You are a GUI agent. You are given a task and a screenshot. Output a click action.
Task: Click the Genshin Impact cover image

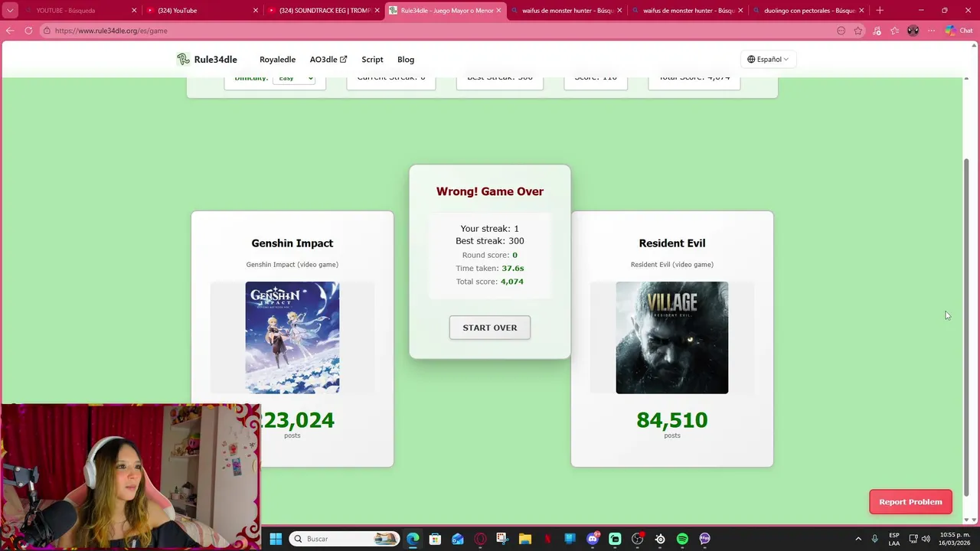tap(292, 337)
